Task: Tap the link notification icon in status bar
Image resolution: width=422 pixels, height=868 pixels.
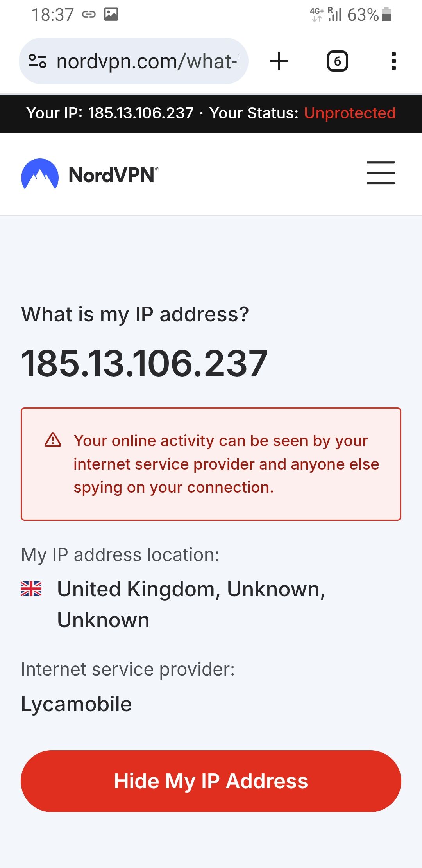Action: (x=89, y=14)
